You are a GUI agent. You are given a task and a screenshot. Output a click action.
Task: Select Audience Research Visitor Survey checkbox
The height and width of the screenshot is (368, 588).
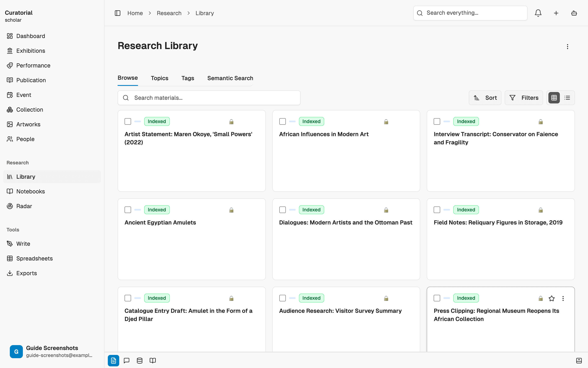pos(282,298)
